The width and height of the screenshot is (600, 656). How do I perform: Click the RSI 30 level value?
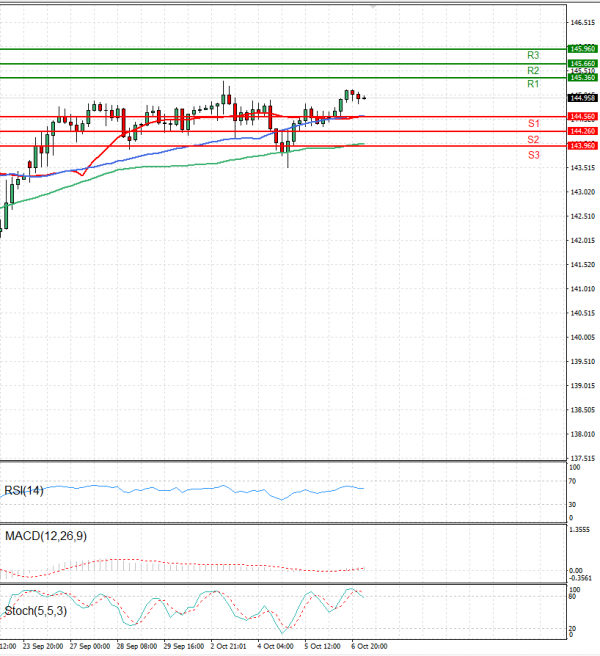(x=573, y=505)
